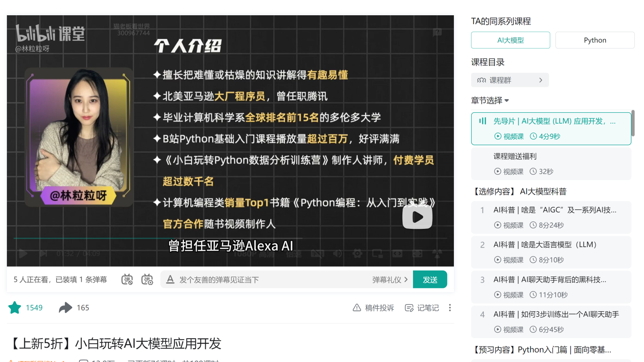Enable picture-in-picture mode icon
644x362 pixels.
pyautogui.click(x=377, y=253)
